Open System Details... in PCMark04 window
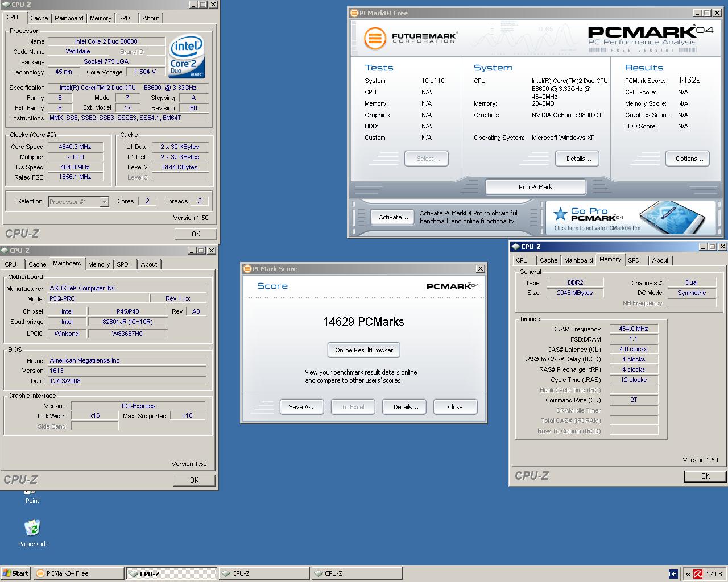 (x=578, y=159)
